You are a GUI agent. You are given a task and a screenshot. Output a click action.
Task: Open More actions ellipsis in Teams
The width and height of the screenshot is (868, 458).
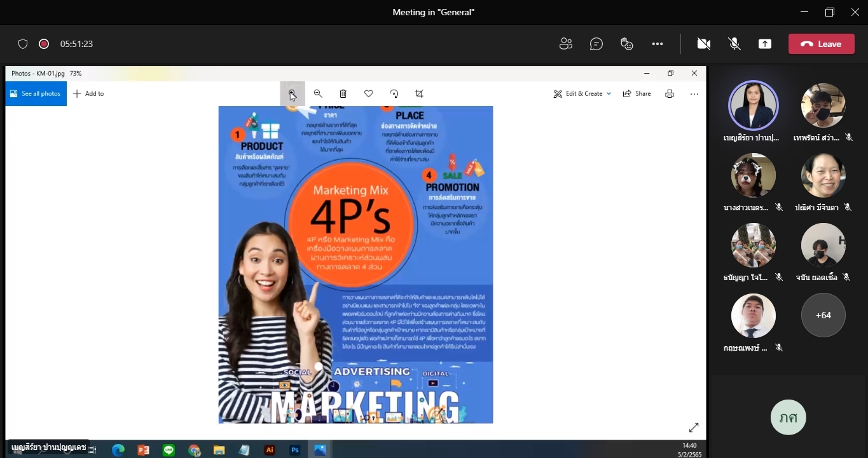[658, 44]
